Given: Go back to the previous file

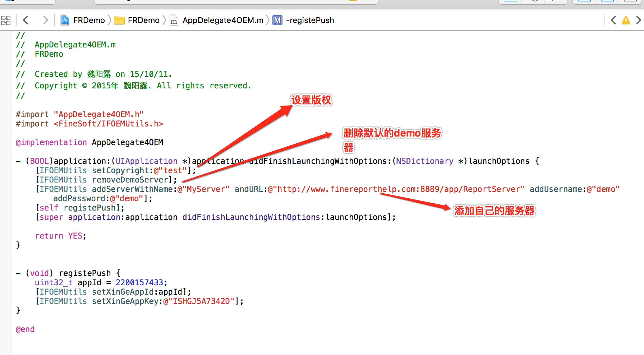Looking at the screenshot, I should pyautogui.click(x=26, y=20).
